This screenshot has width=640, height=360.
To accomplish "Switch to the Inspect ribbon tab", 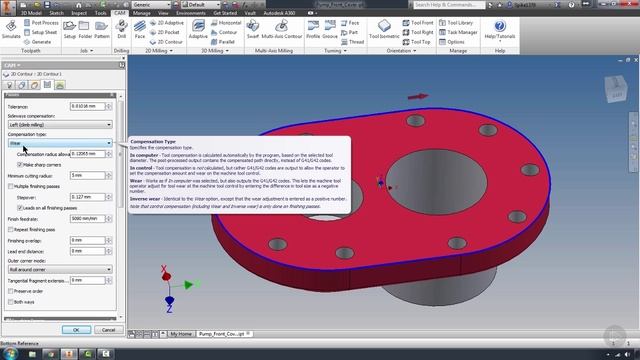I will point(79,13).
